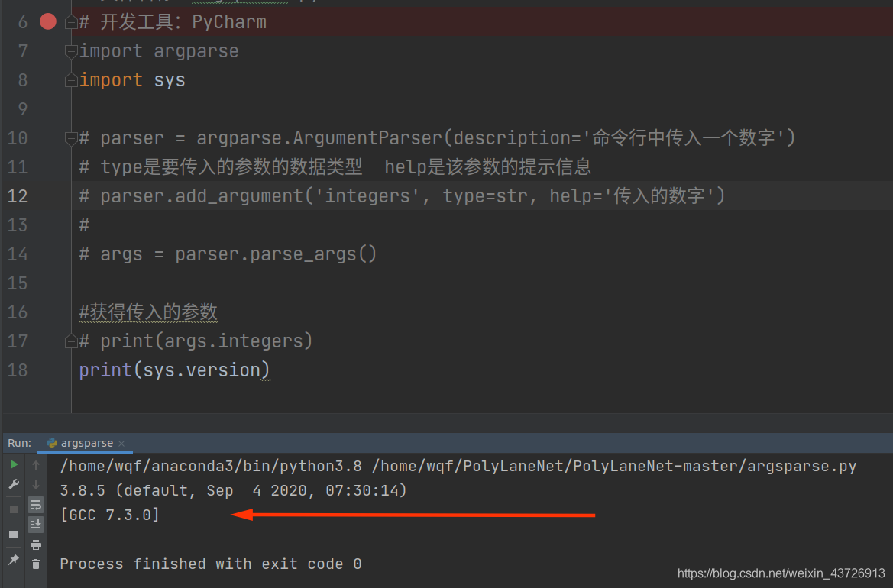Click the restore layout icon
This screenshot has width=893, height=588.
click(x=14, y=535)
